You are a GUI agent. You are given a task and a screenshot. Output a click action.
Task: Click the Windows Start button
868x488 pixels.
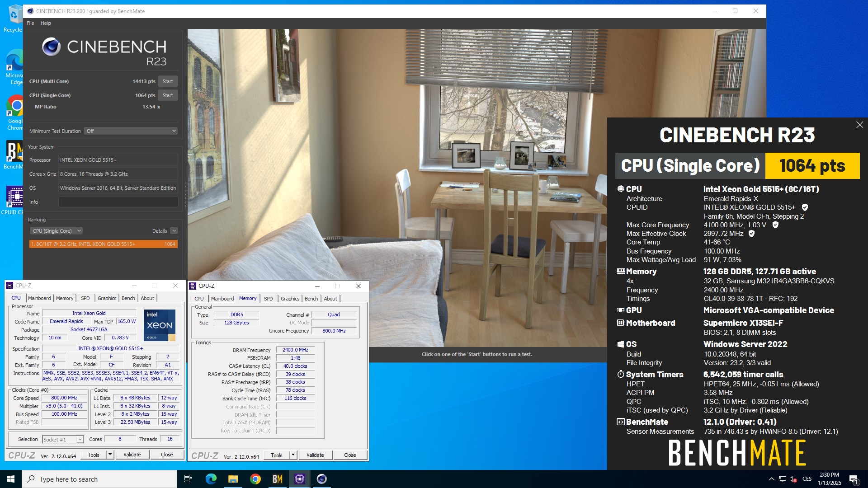[x=11, y=479]
